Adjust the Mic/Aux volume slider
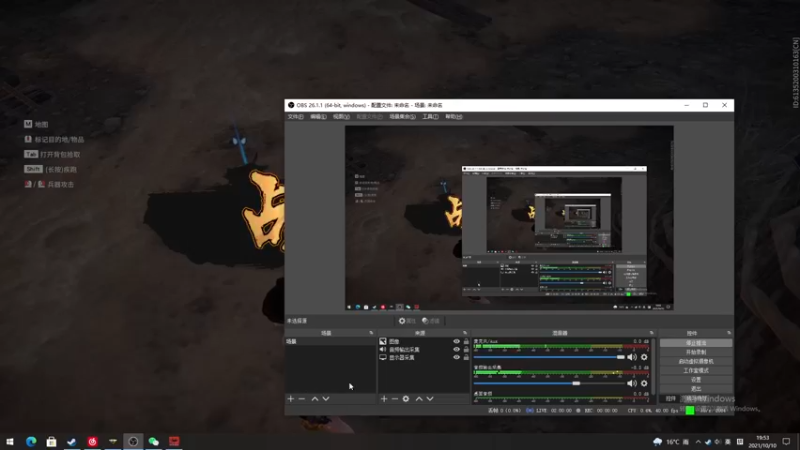The width and height of the screenshot is (800, 450). click(549, 357)
